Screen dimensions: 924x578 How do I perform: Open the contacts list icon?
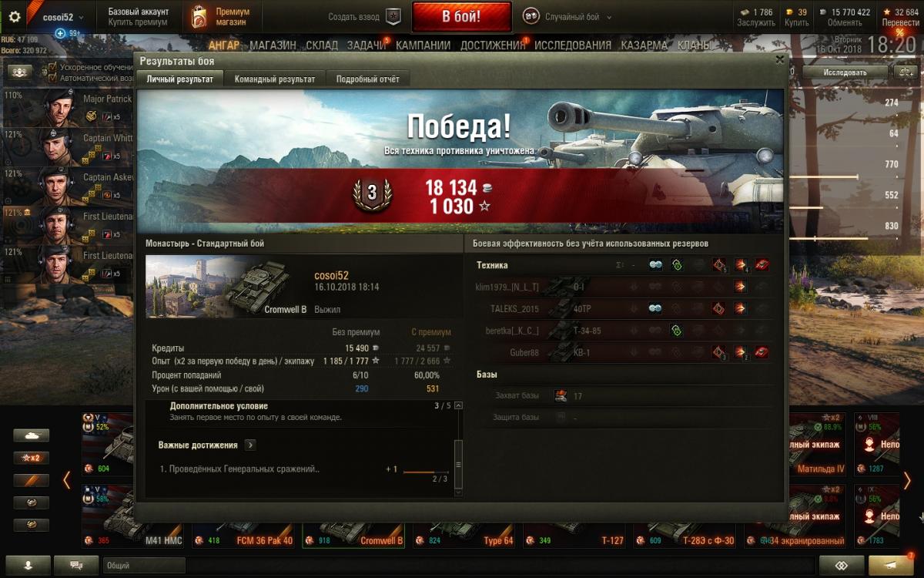(28, 565)
